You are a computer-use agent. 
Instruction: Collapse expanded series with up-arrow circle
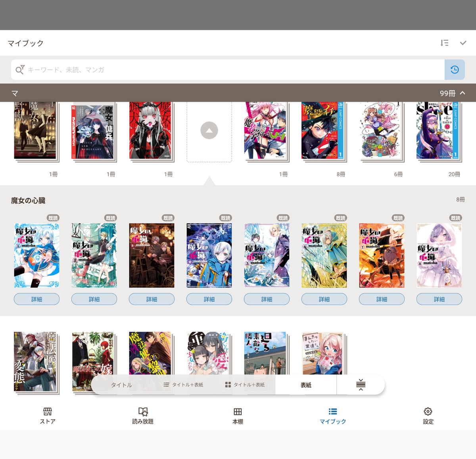[209, 131]
